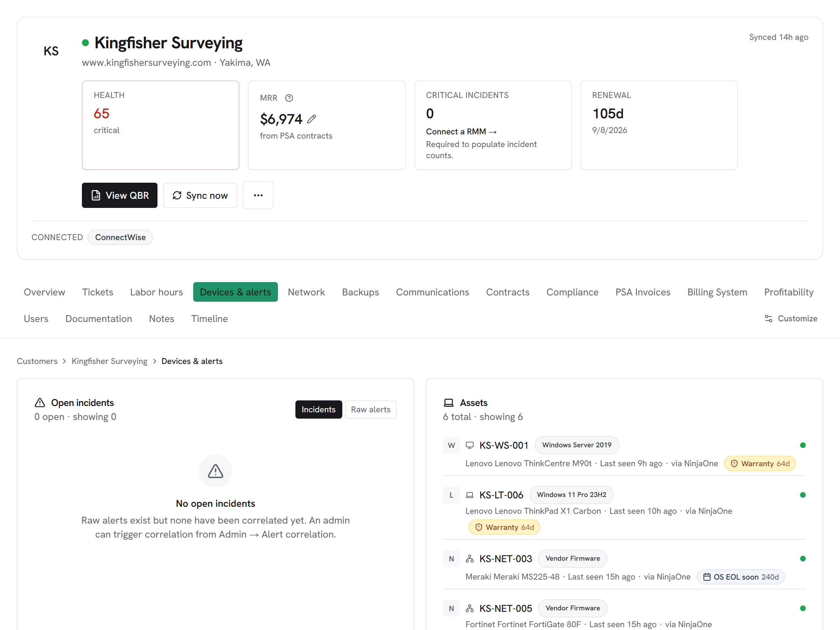840x630 pixels.
Task: Switch to Incidents view toggle
Action: click(x=318, y=409)
